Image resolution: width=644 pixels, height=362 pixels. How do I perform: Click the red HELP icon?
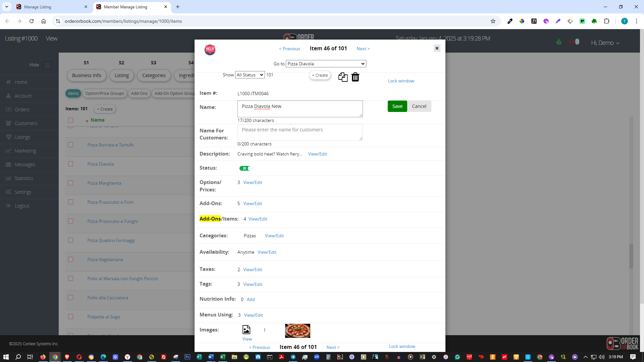[210, 50]
